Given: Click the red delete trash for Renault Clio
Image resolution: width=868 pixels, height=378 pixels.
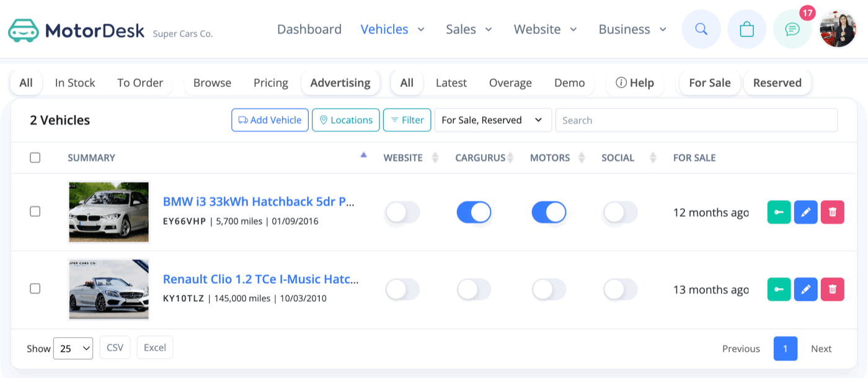Looking at the screenshot, I should [x=833, y=289].
